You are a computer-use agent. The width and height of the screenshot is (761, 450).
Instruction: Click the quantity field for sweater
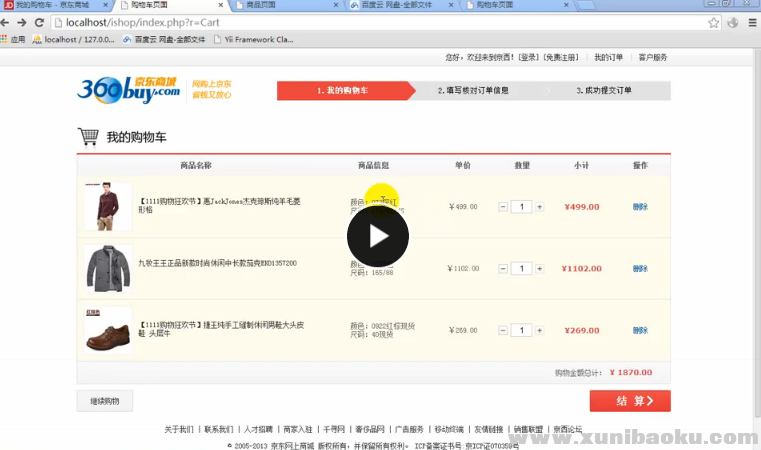(x=521, y=207)
